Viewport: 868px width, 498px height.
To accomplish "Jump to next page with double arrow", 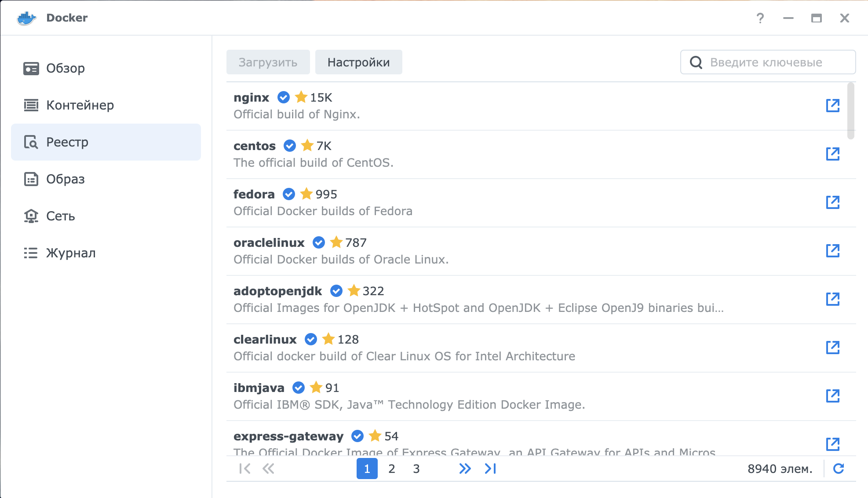I will click(x=465, y=469).
